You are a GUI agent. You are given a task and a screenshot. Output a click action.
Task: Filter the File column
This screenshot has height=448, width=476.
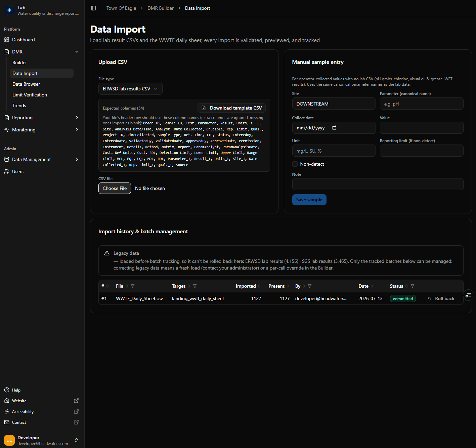point(133,286)
